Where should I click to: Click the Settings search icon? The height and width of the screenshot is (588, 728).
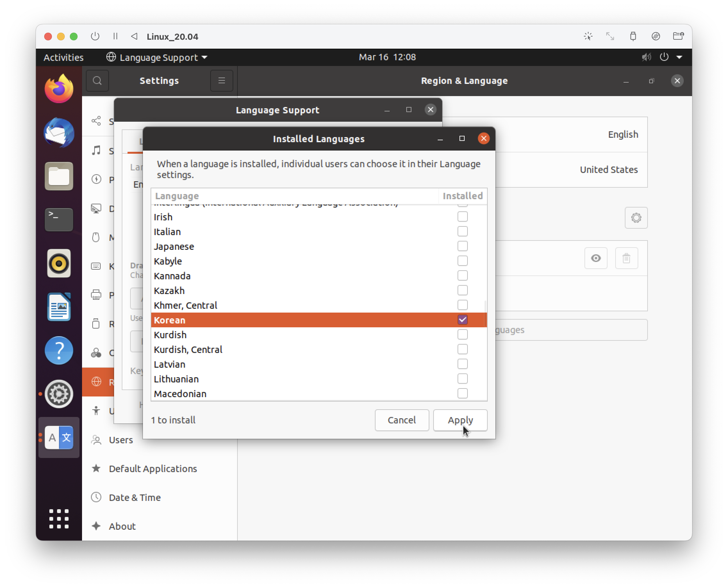[x=97, y=81]
